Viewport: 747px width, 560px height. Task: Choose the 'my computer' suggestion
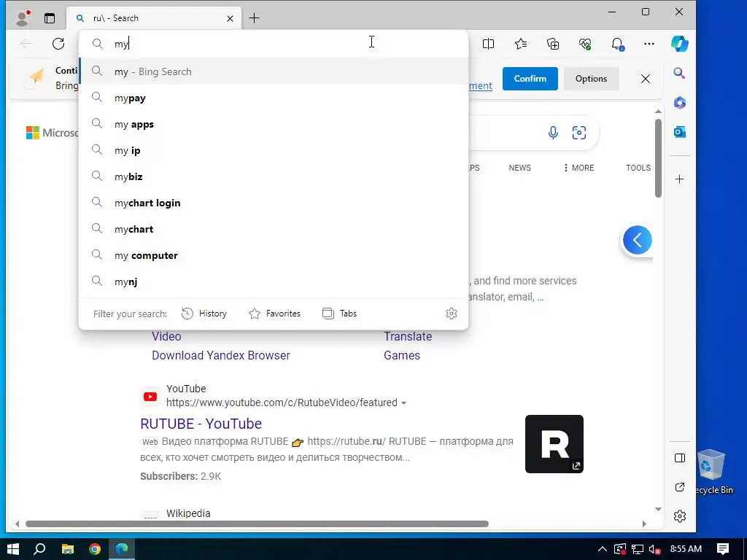274,255
